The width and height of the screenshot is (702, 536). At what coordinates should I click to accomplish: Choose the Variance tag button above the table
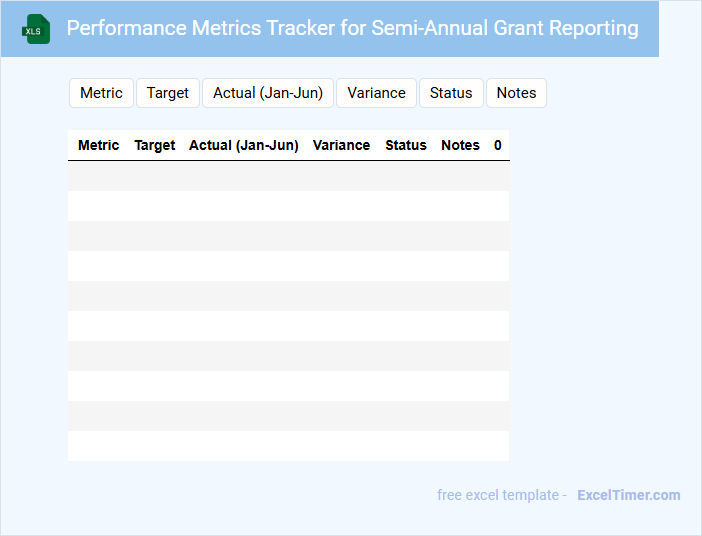[x=376, y=93]
